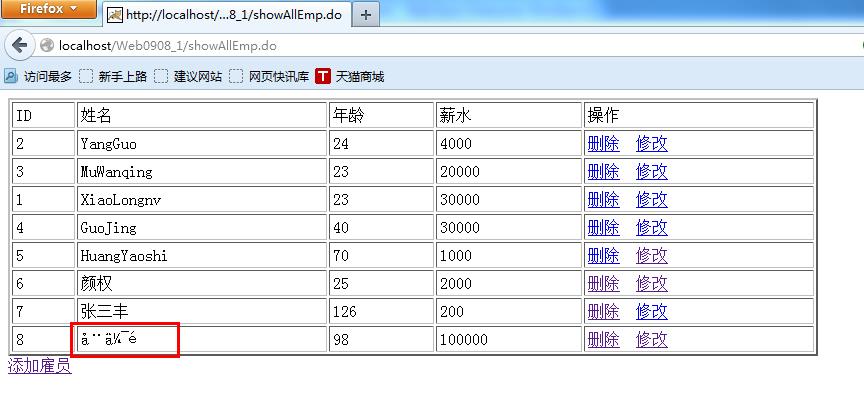Open the 天猫商城 bookmark
Viewport: 864px width, 406px height.
tap(350, 77)
